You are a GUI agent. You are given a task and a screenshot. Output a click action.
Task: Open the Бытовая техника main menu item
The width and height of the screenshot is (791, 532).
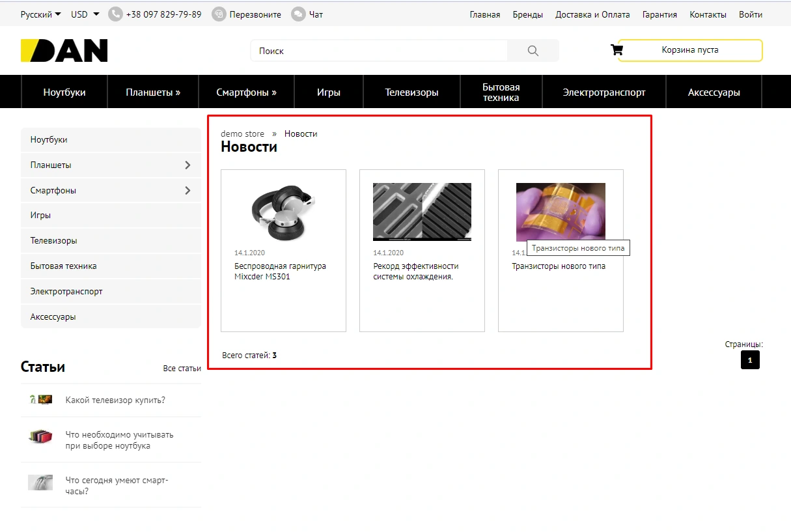tap(501, 92)
